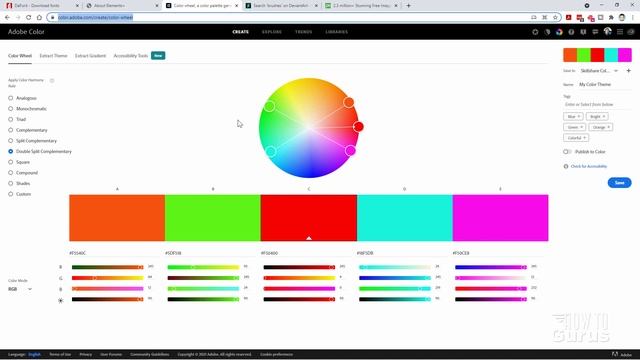Click the magenta handle on the color wheel

click(350, 151)
